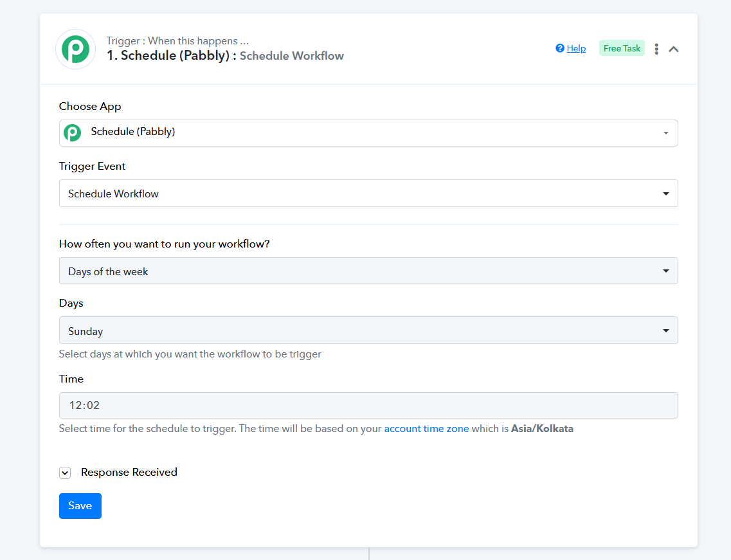This screenshot has height=560, width=731.
Task: Click the 'Asia/Kolkata' time zone text
Action: tap(542, 428)
